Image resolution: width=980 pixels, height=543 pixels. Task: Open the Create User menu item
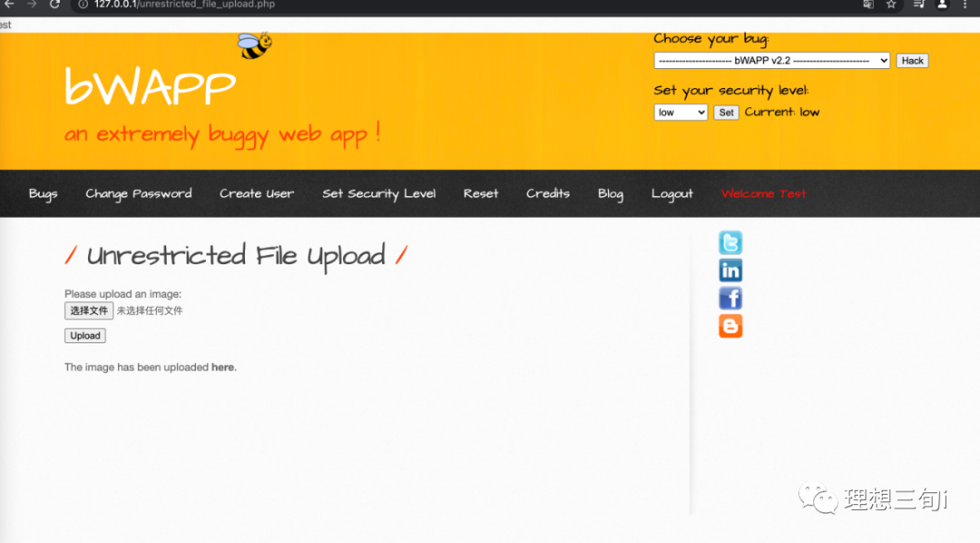pos(257,193)
